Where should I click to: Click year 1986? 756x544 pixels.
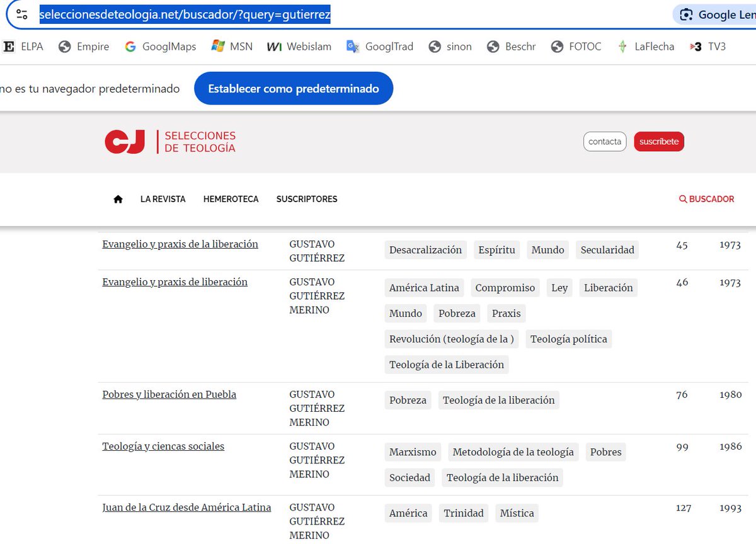click(730, 447)
